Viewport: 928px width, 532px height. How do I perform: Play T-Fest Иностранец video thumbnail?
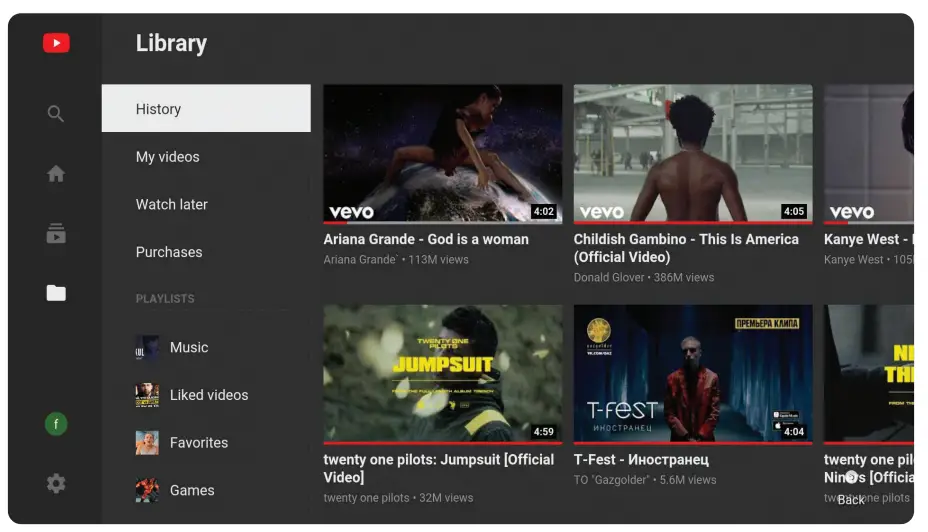pos(693,373)
